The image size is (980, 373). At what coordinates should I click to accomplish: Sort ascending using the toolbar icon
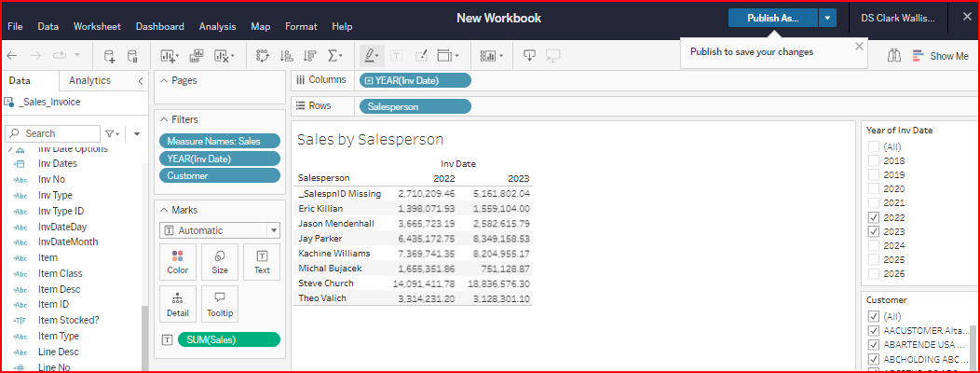tap(287, 56)
